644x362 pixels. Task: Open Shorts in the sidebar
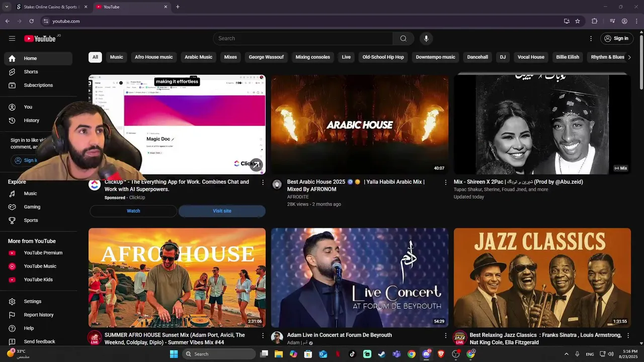tap(38, 72)
